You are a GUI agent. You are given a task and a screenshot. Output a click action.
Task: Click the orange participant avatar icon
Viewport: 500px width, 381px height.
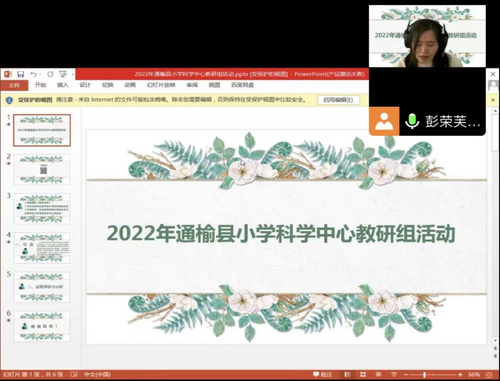coord(384,121)
